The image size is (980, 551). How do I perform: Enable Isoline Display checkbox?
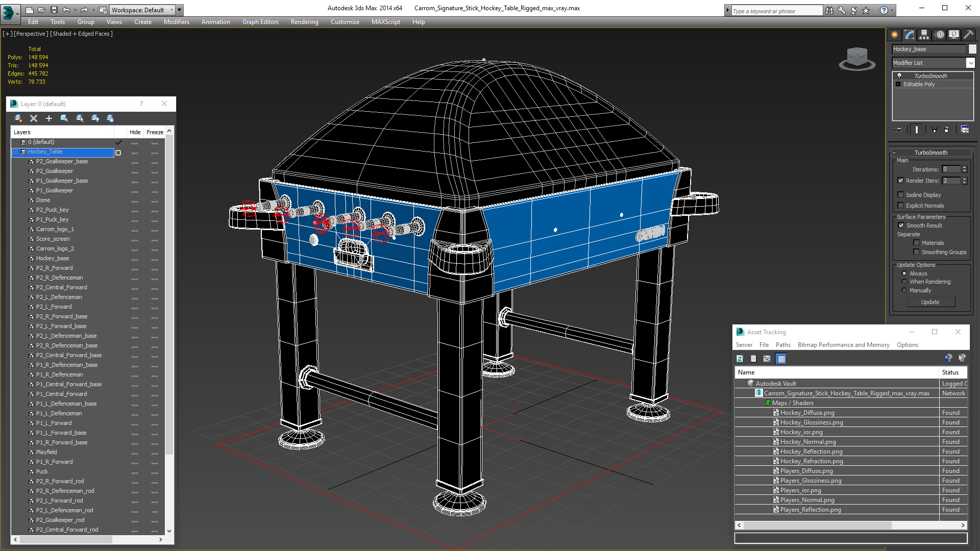901,195
